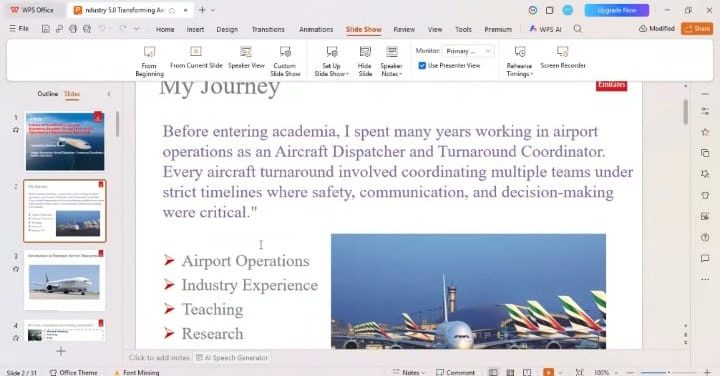
Task: Open the Tools ribbon tab
Action: 463,29
